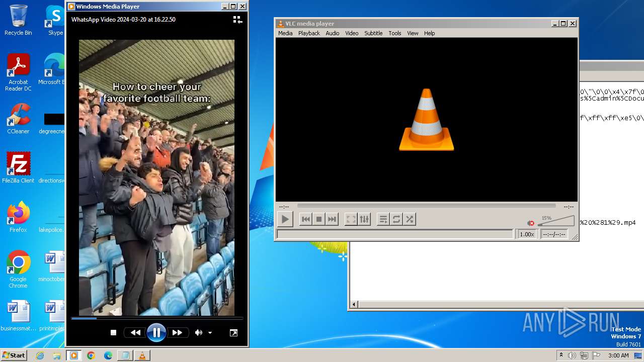Screen dimensions: 644x362
Task: Click the taskbar clock showing 3:00 AM
Action: pyautogui.click(x=618, y=355)
